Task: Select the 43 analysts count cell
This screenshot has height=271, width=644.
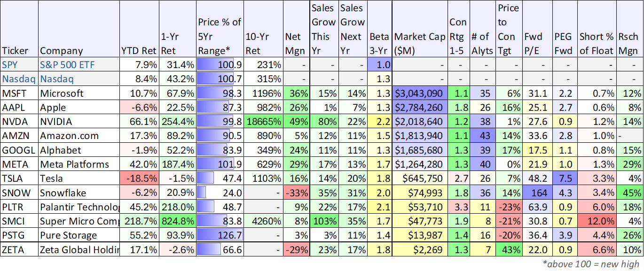Action: 483,136
